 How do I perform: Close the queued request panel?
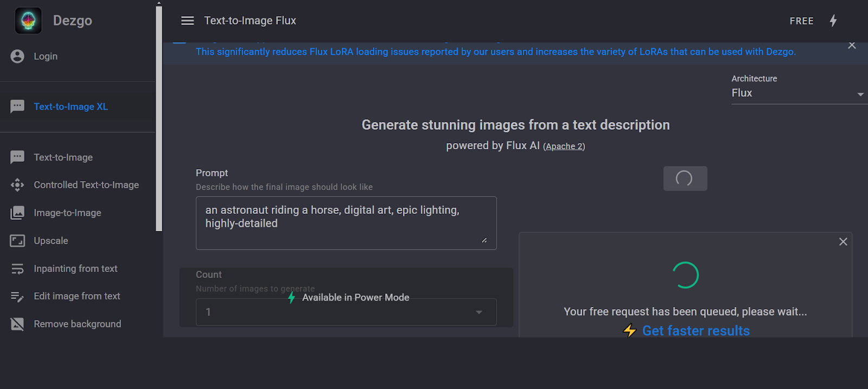(x=843, y=241)
